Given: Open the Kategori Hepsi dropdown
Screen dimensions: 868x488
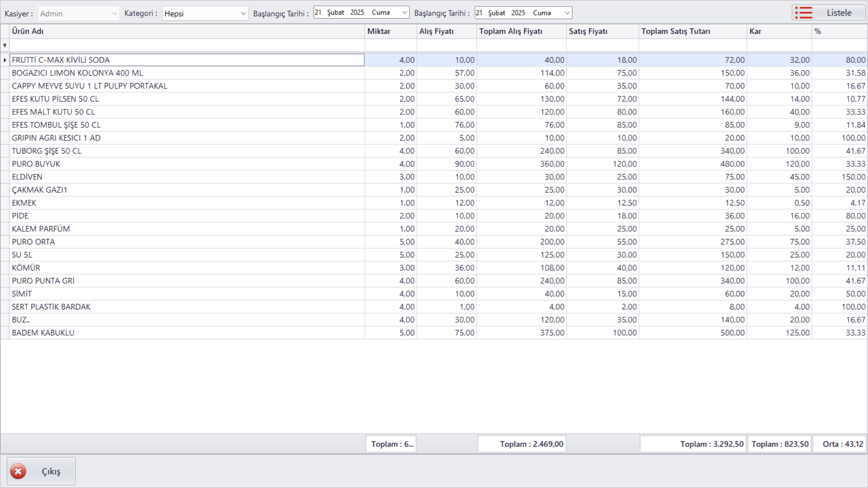Looking at the screenshot, I should [205, 14].
